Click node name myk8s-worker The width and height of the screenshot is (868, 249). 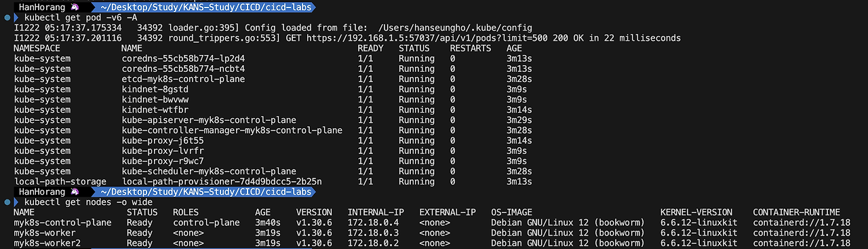(45, 233)
